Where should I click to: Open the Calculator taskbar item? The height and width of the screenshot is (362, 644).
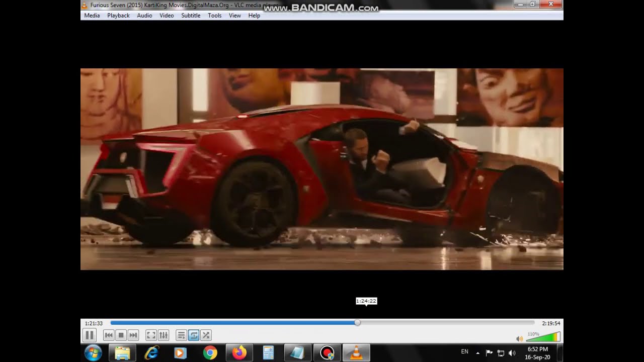[268, 353]
